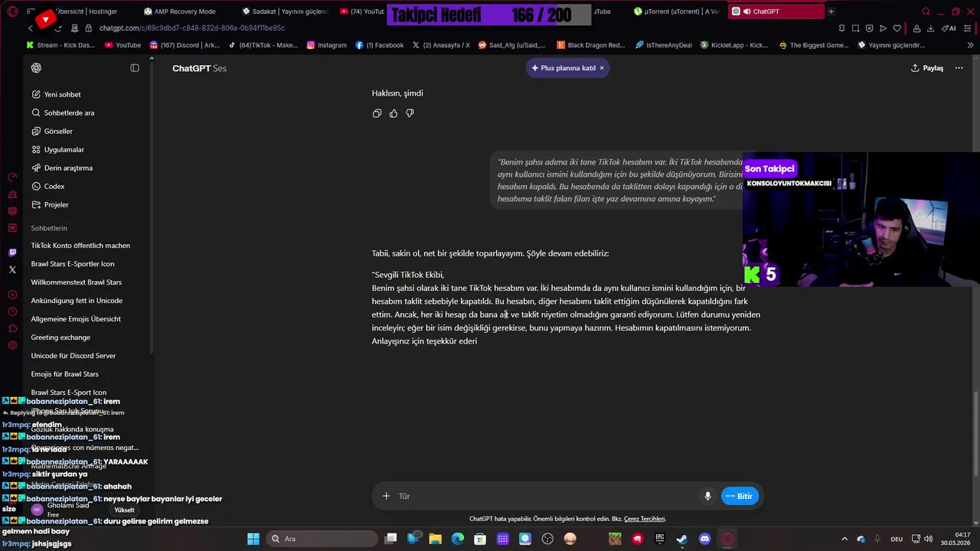
Task: Click the ChatGPT logo in the sidebar
Action: pos(36,68)
